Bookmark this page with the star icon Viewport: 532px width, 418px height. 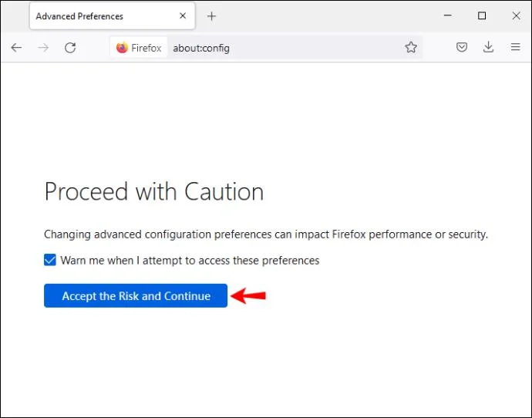pyautogui.click(x=410, y=48)
